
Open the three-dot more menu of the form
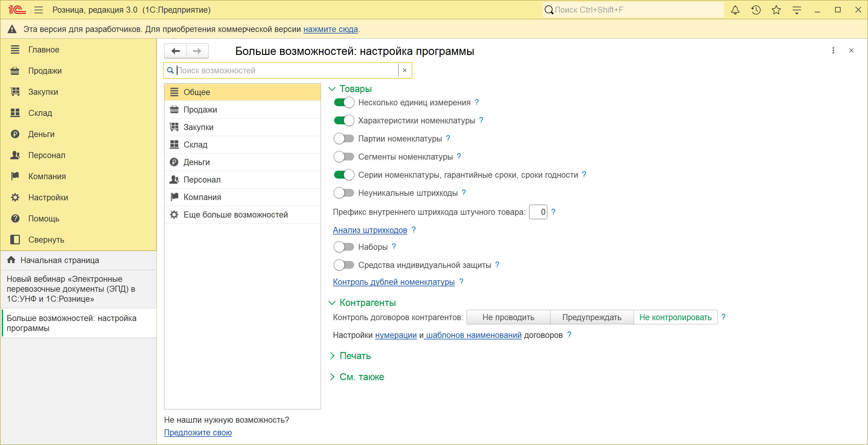click(833, 51)
